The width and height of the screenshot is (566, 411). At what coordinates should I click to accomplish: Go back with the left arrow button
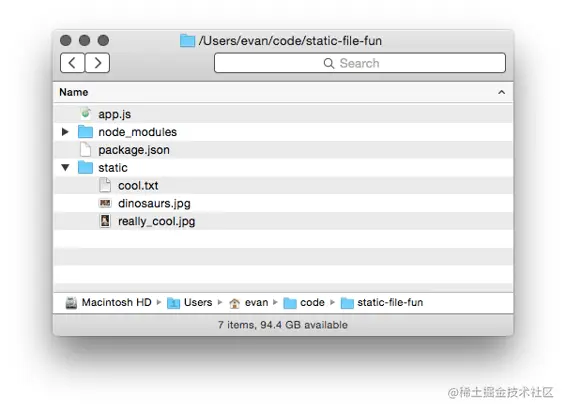pos(73,63)
